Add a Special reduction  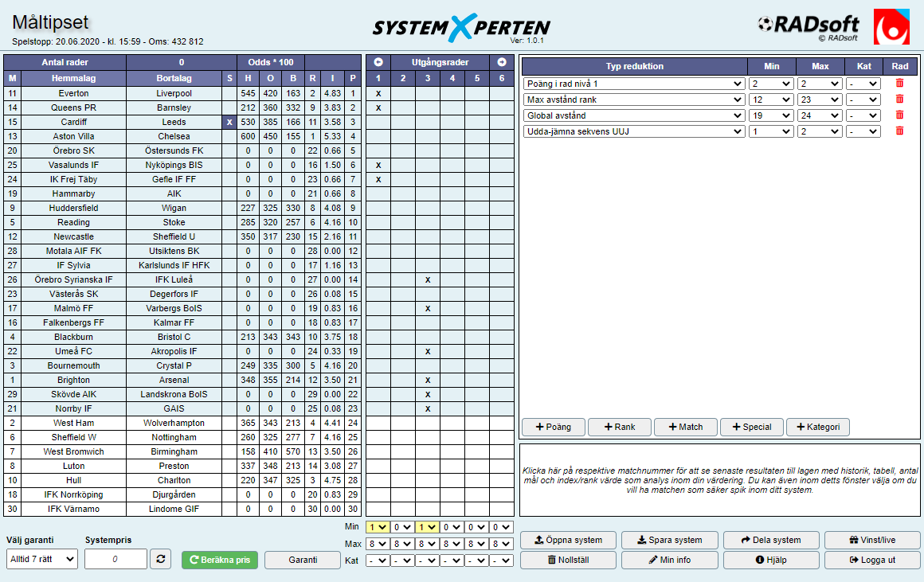coord(751,427)
